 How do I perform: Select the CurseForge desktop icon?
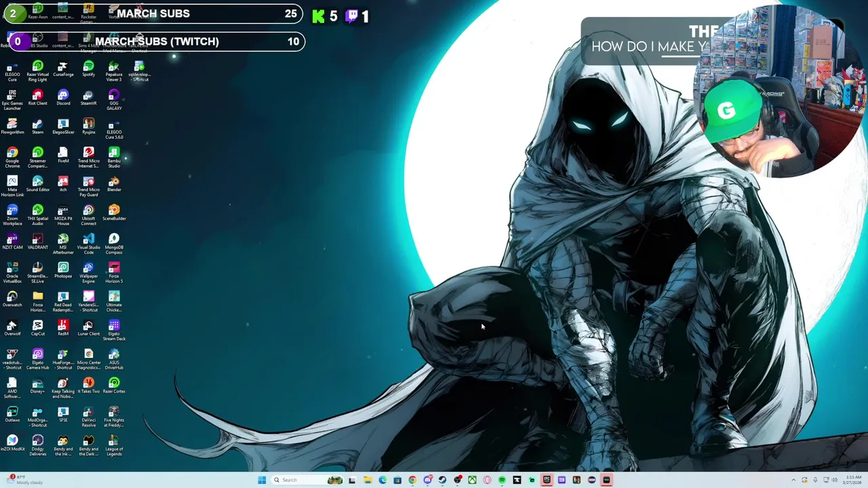point(63,68)
